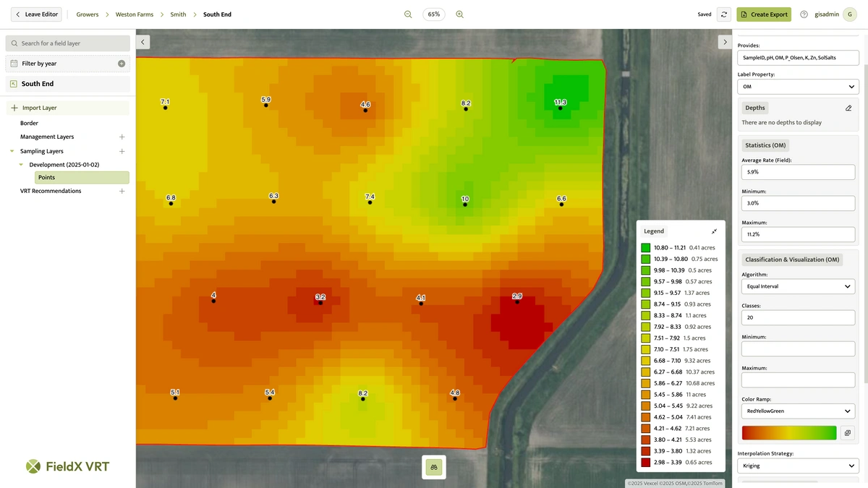Click the plus icon on Filter by year
The image size is (868, 488).
pos(122,63)
